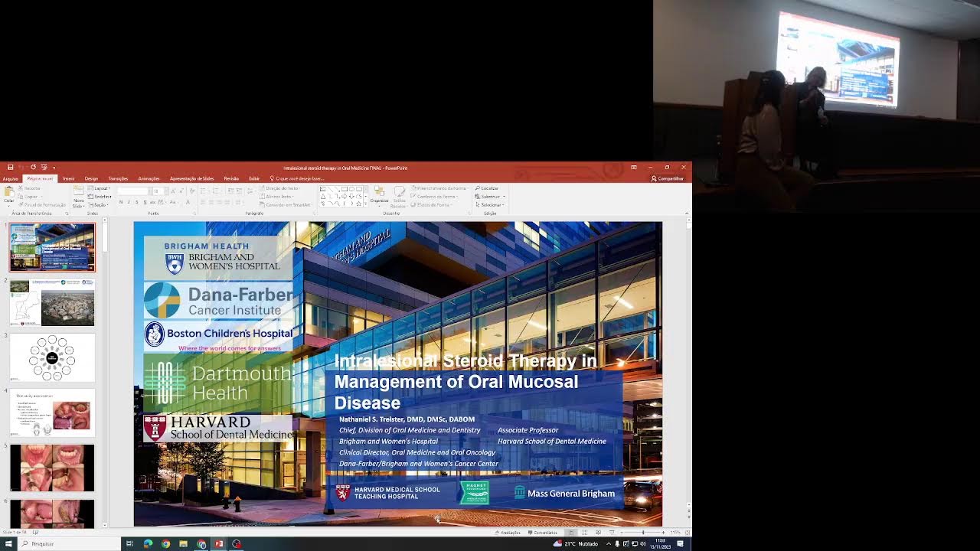Open the Exibir ribbon tab
This screenshot has height=551, width=980.
tap(254, 178)
